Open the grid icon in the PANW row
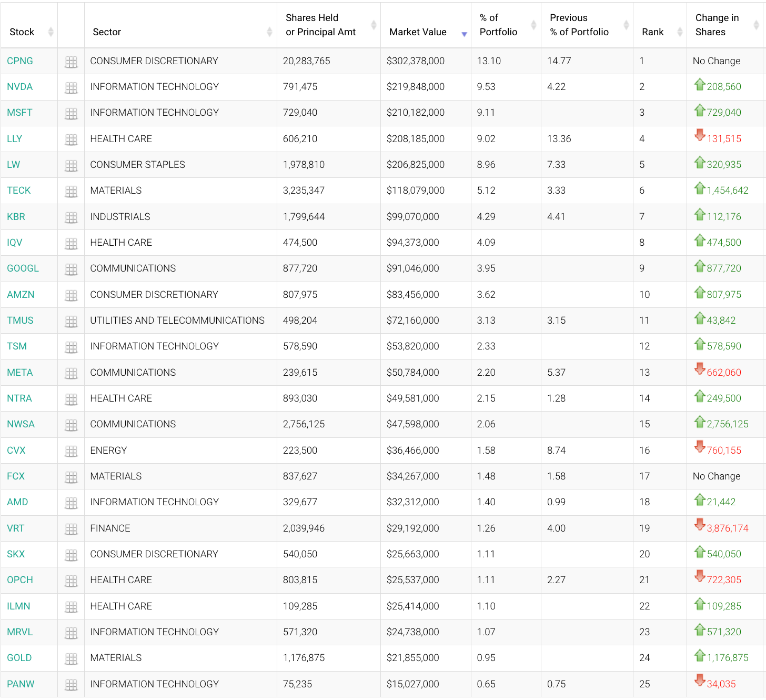 [x=71, y=685]
